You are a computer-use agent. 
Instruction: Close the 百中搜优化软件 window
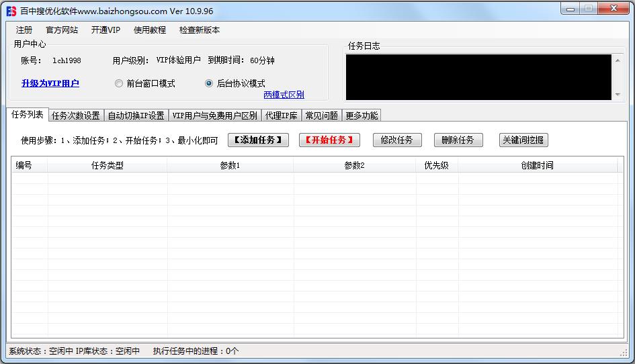pos(613,9)
